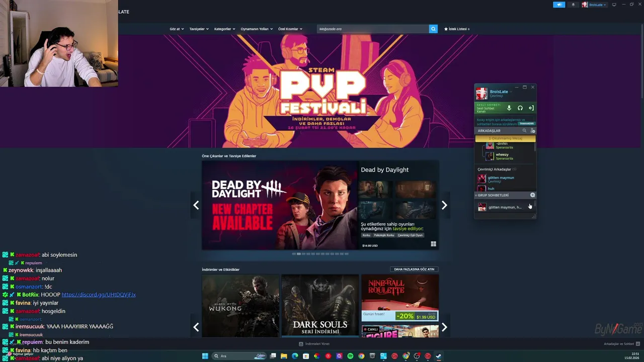Open the Dead by Daylight featured image
This screenshot has width=644, height=362.
coord(279,205)
